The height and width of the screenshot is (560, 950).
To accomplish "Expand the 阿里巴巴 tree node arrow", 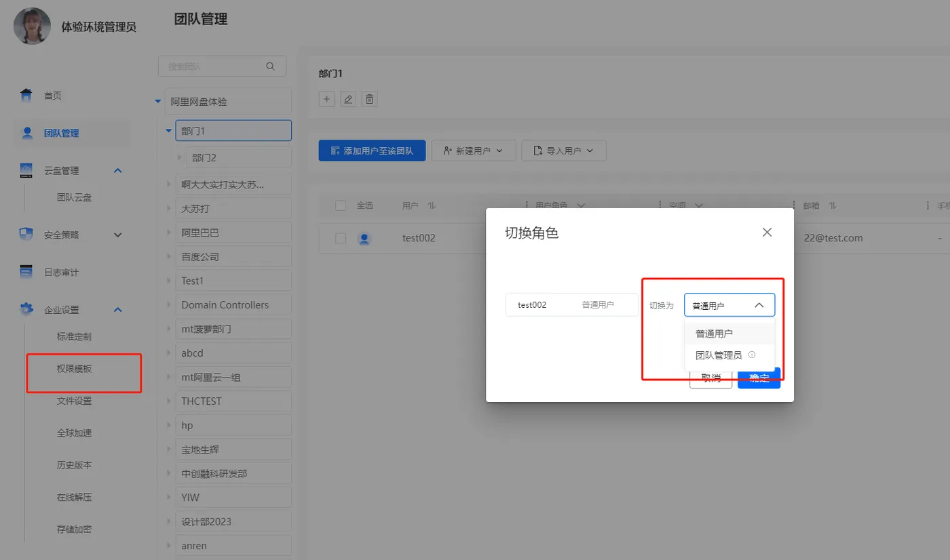I will coord(169,233).
